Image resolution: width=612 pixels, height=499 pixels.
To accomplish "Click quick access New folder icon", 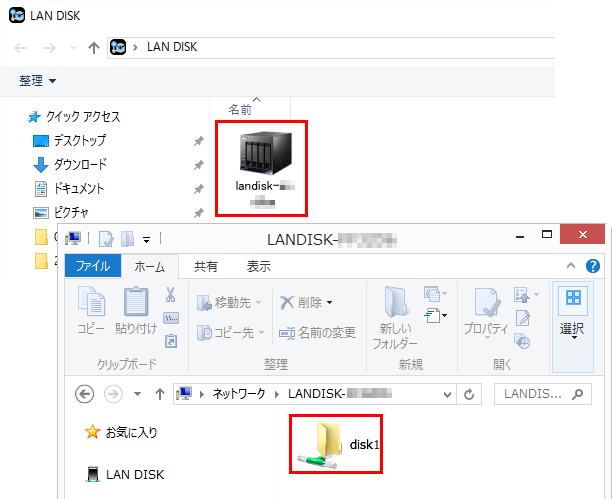I will coord(128,239).
